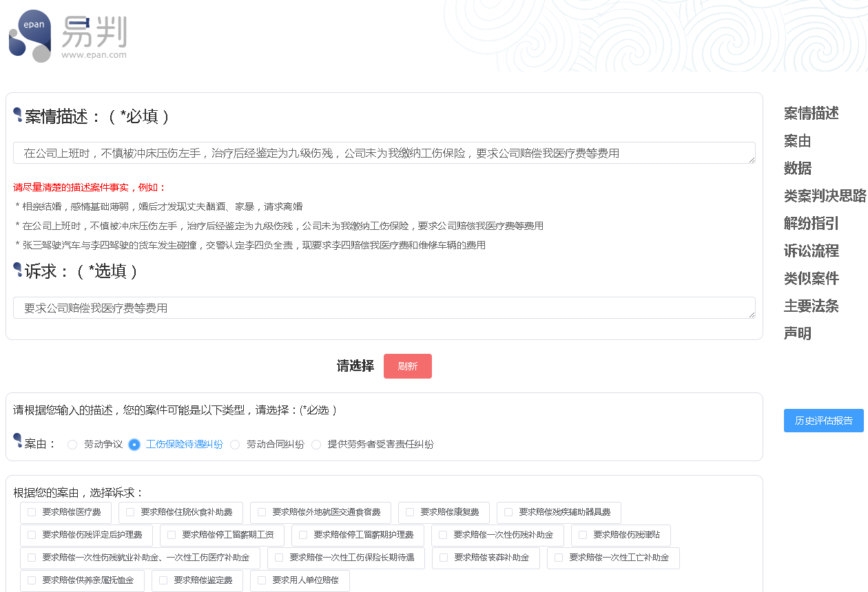Select the 劳动争议 radio option
Image resolution: width=868 pixels, height=592 pixels.
72,445
